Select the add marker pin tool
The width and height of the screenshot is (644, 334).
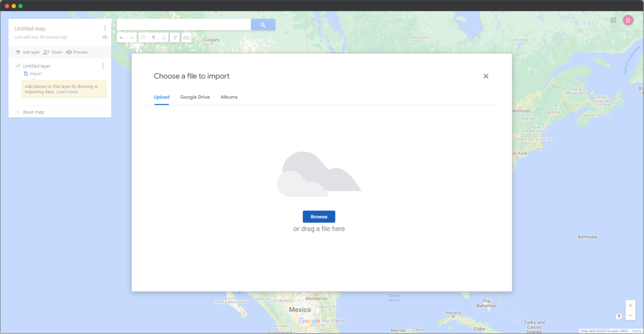(x=153, y=38)
